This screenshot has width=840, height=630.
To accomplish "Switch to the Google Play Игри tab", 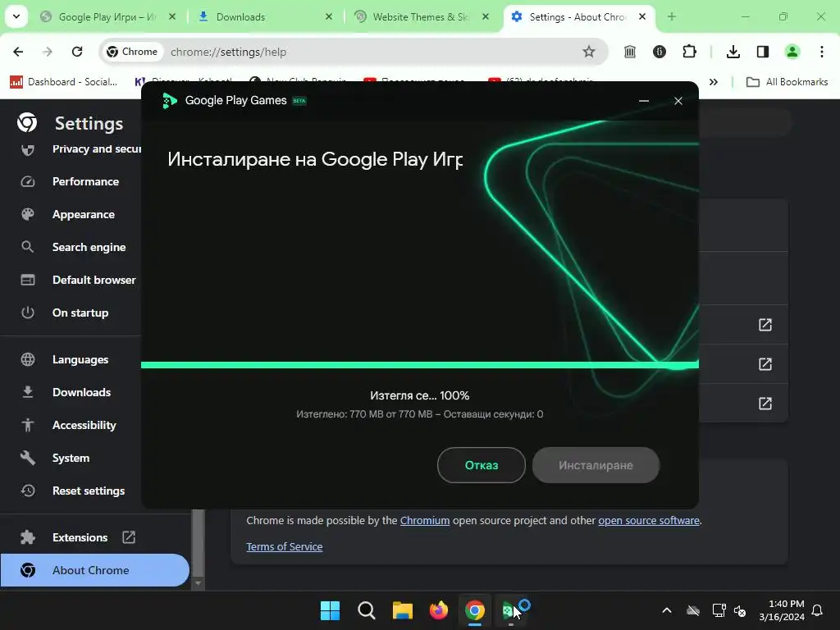I will (x=107, y=17).
